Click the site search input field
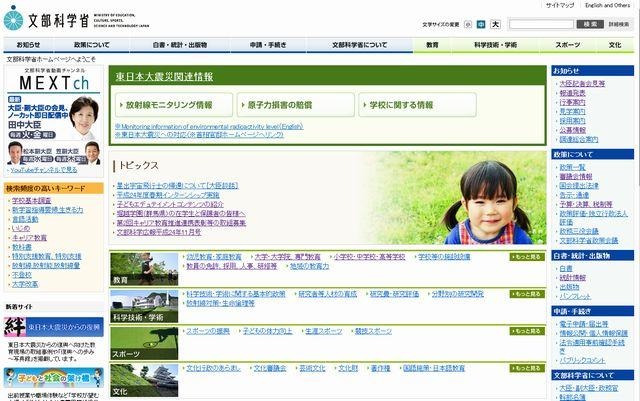 coord(541,25)
